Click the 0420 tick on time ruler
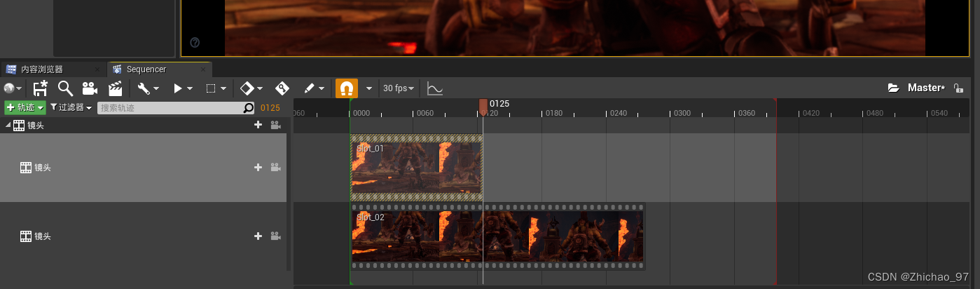Viewport: 980px width, 289px height. click(810, 113)
